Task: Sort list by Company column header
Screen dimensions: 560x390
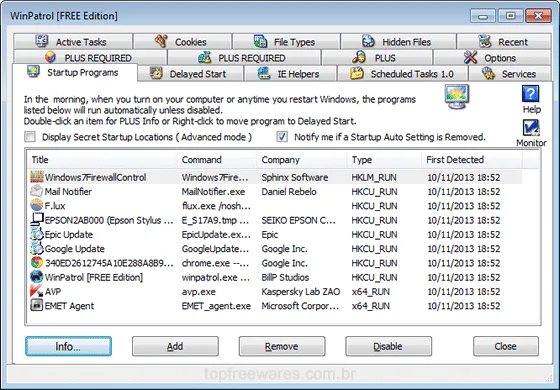Action: pyautogui.click(x=302, y=160)
